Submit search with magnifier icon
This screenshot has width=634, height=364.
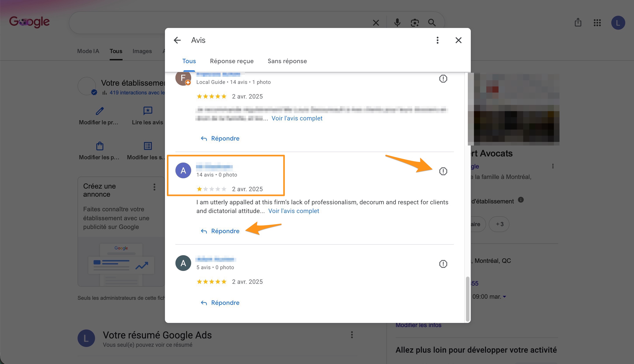(x=432, y=23)
